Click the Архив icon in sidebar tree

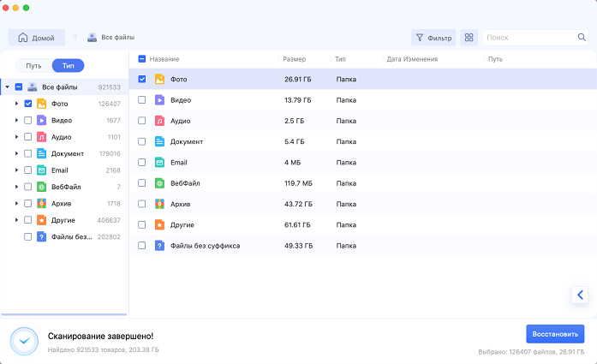[x=41, y=204]
